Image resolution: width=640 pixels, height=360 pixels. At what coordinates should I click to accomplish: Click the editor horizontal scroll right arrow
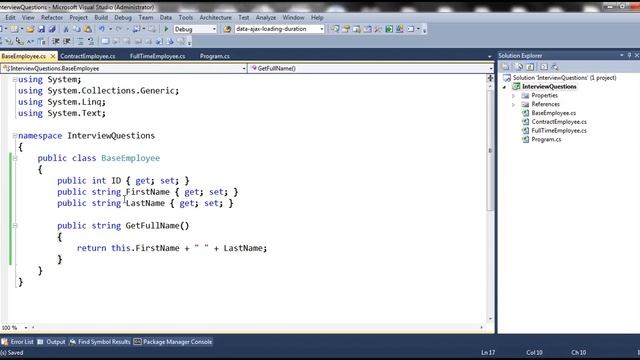(x=482, y=328)
